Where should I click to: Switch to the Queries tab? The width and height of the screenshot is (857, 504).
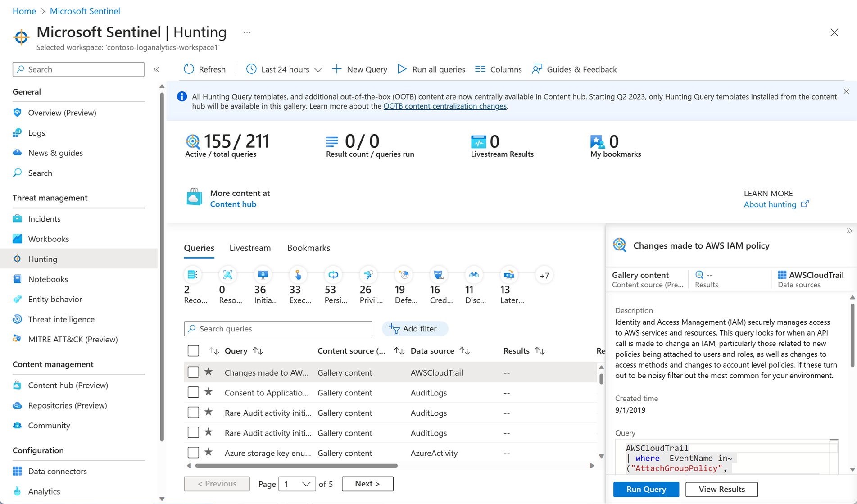[x=199, y=248]
